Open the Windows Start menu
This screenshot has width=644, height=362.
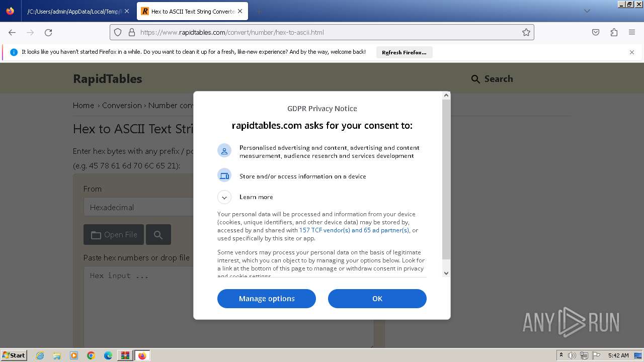pyautogui.click(x=14, y=355)
